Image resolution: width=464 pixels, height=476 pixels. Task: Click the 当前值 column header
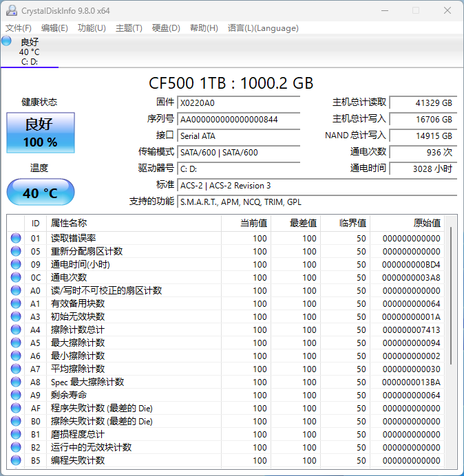pyautogui.click(x=246, y=223)
